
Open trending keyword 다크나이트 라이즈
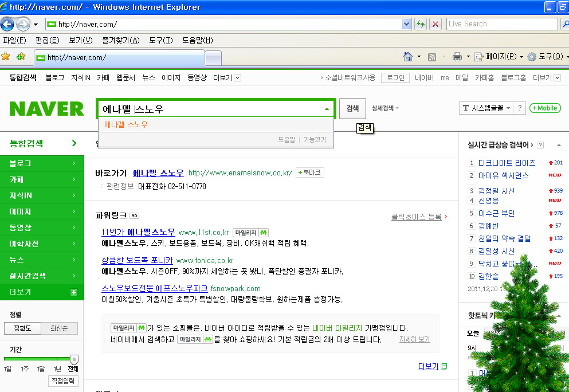(x=507, y=163)
